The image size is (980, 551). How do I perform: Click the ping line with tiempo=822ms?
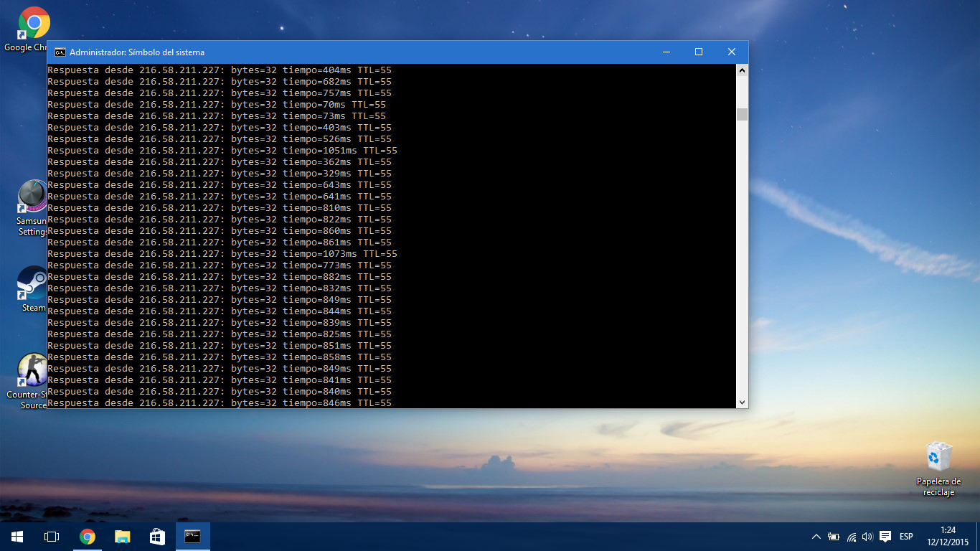220,220
